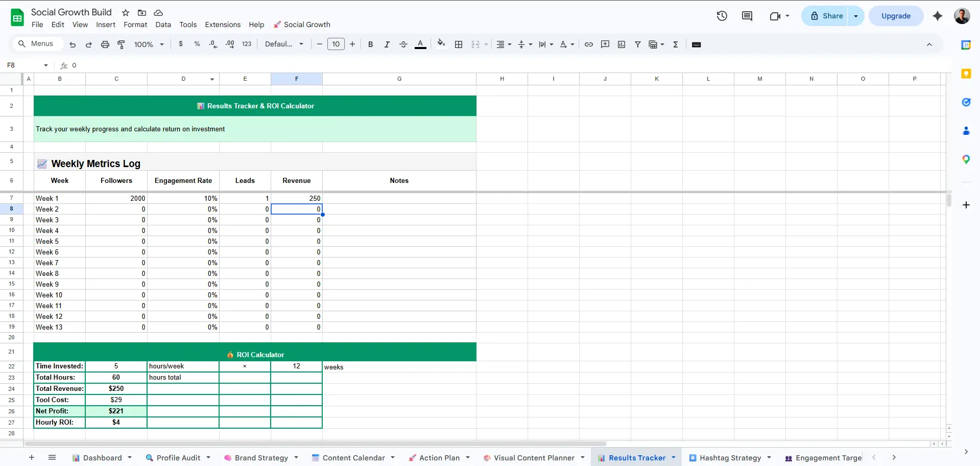Click the insert chart icon
980x466 pixels.
(622, 44)
